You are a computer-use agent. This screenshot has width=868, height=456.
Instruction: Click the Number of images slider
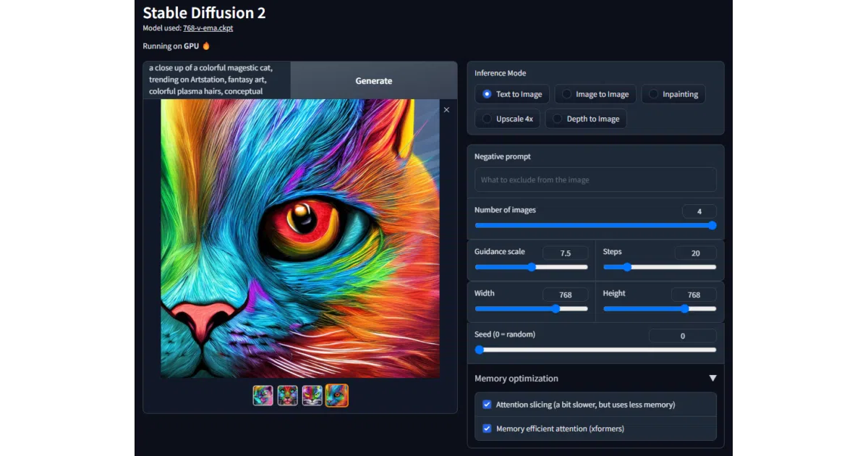tap(595, 225)
